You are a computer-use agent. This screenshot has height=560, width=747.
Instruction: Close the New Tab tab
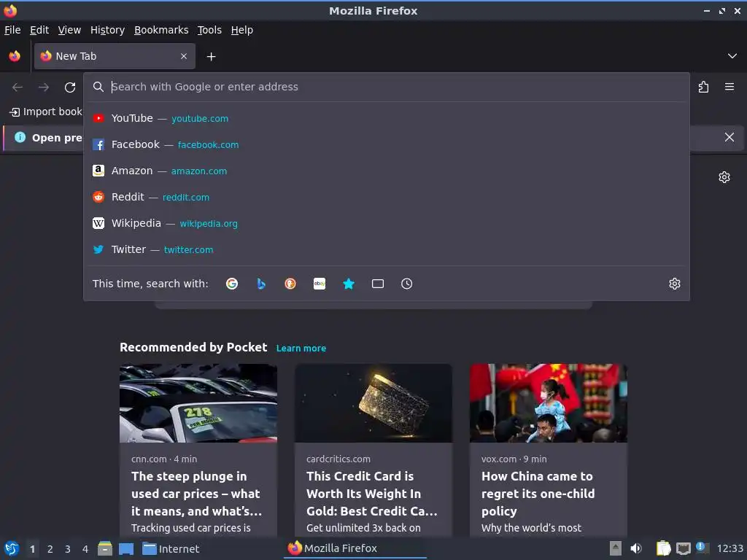coord(184,56)
